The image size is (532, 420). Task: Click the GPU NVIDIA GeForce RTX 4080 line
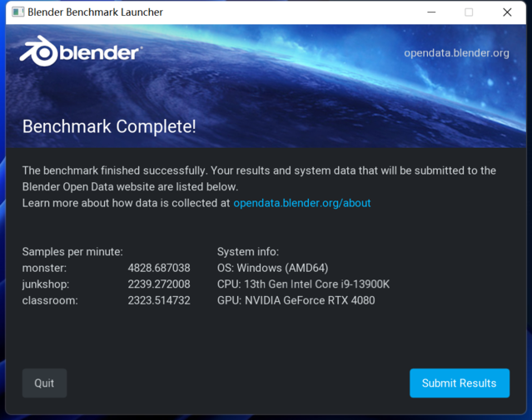point(296,300)
